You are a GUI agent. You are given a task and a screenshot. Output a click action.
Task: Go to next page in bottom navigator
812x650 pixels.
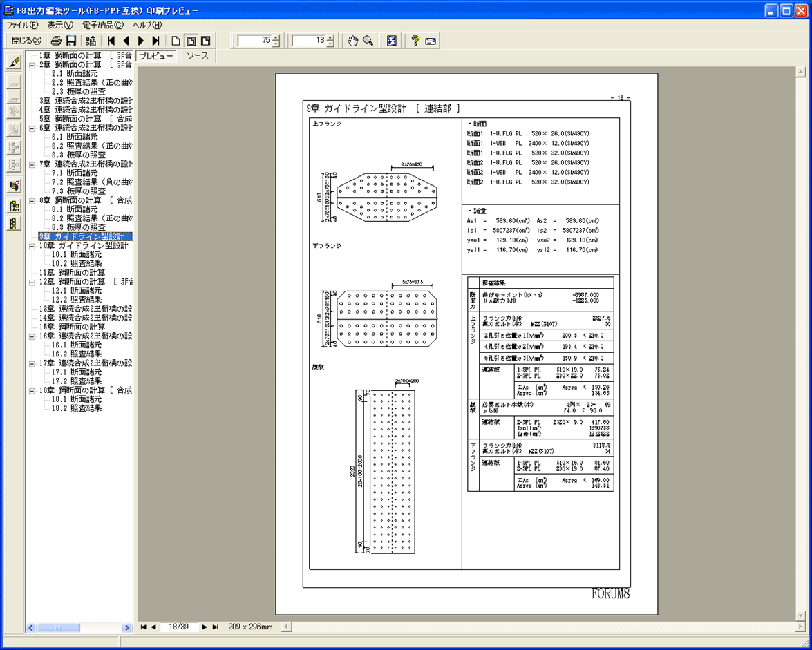(205, 627)
